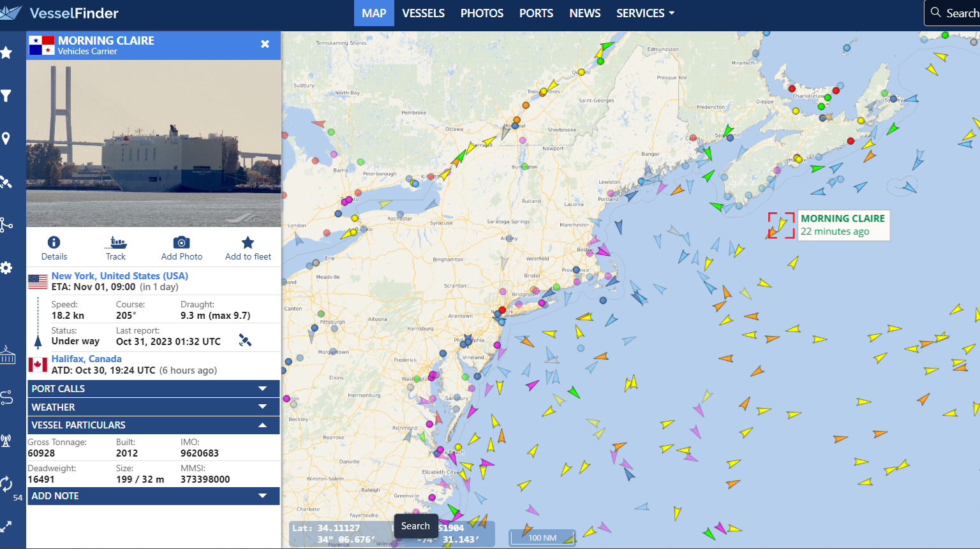
Task: Click the United States flag icon
Action: point(38,281)
